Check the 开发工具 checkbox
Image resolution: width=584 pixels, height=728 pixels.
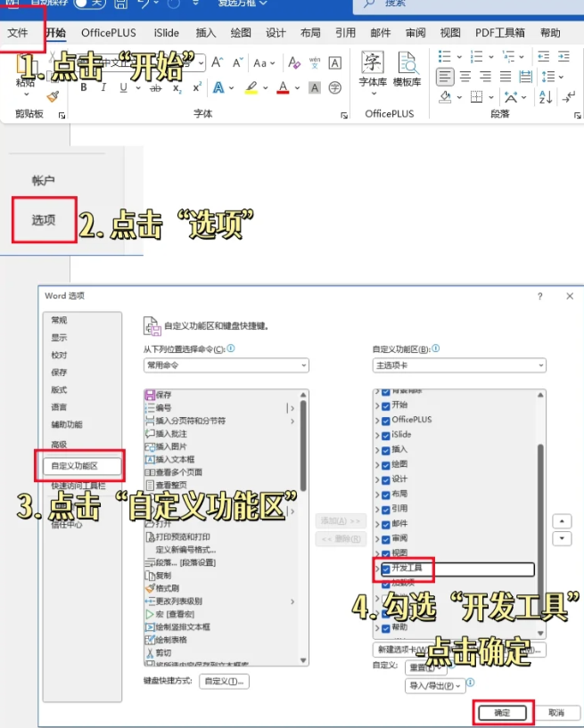[385, 568]
